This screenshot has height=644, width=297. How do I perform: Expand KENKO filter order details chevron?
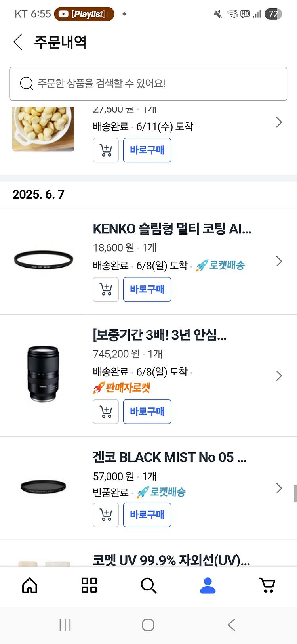coord(279,261)
